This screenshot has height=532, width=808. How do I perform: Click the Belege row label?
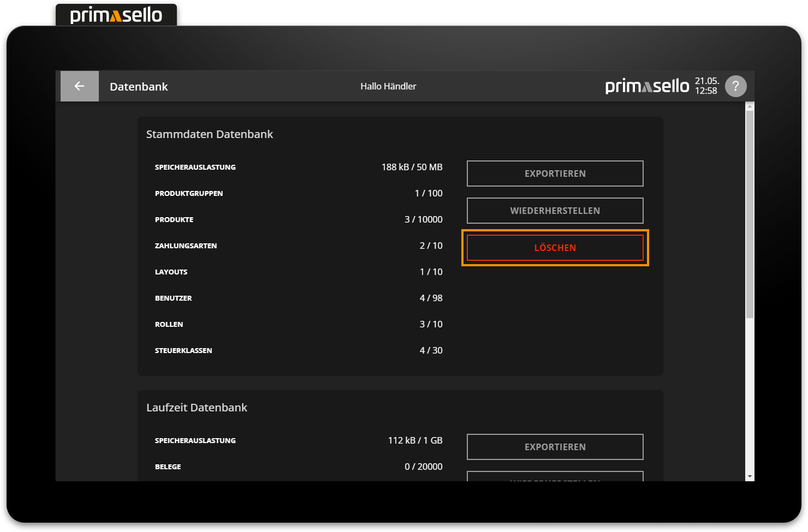point(168,467)
